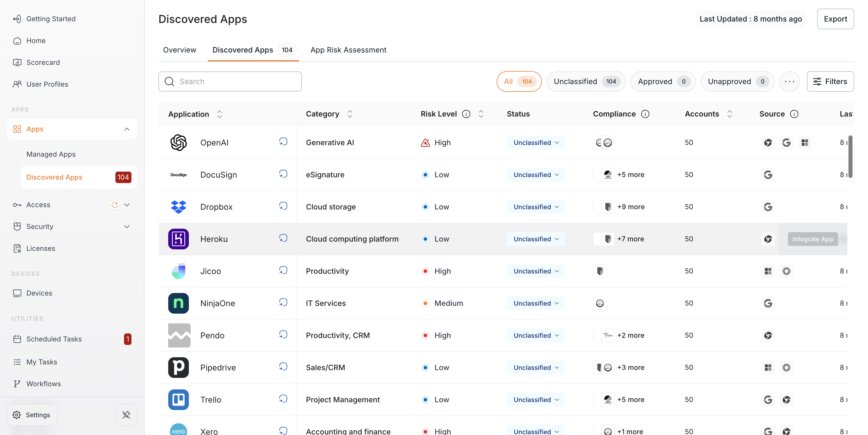Switch to the App Risk Assessment tab
The image size is (868, 435).
[x=348, y=50]
